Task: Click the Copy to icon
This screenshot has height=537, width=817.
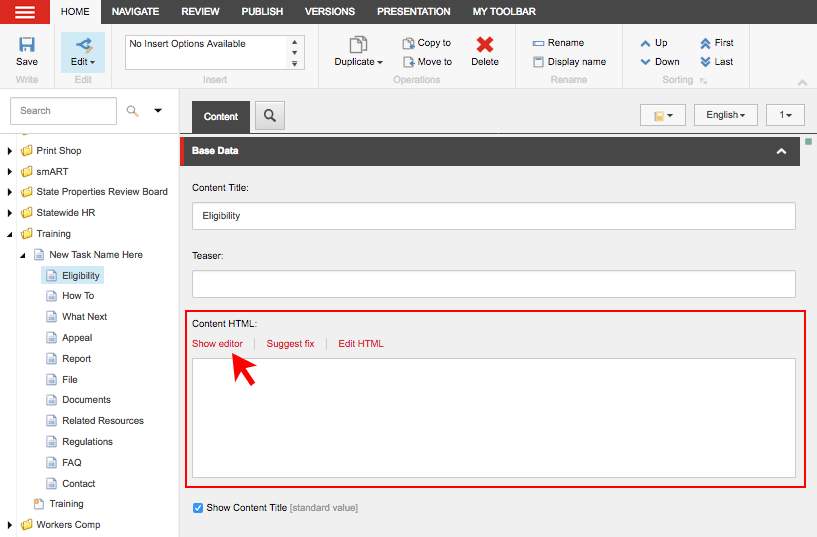Action: pos(409,43)
